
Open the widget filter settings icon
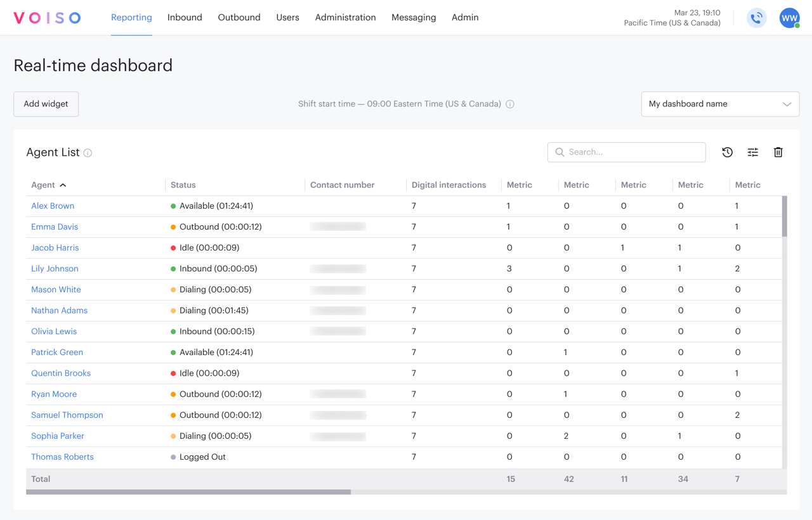pos(752,152)
